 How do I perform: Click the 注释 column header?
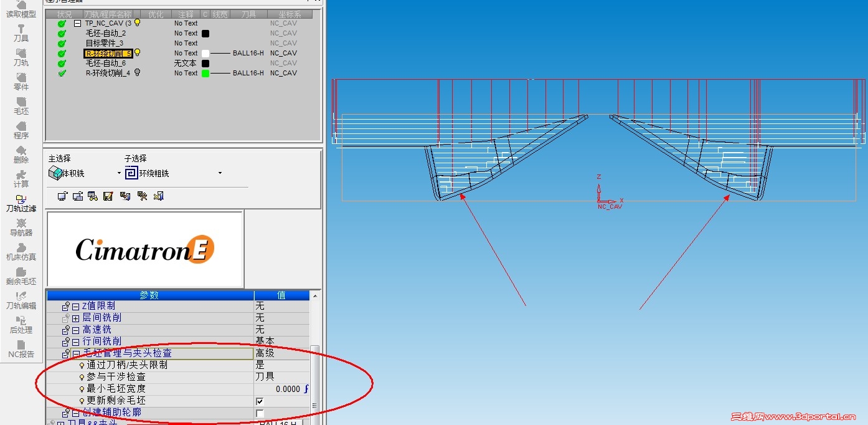point(186,14)
